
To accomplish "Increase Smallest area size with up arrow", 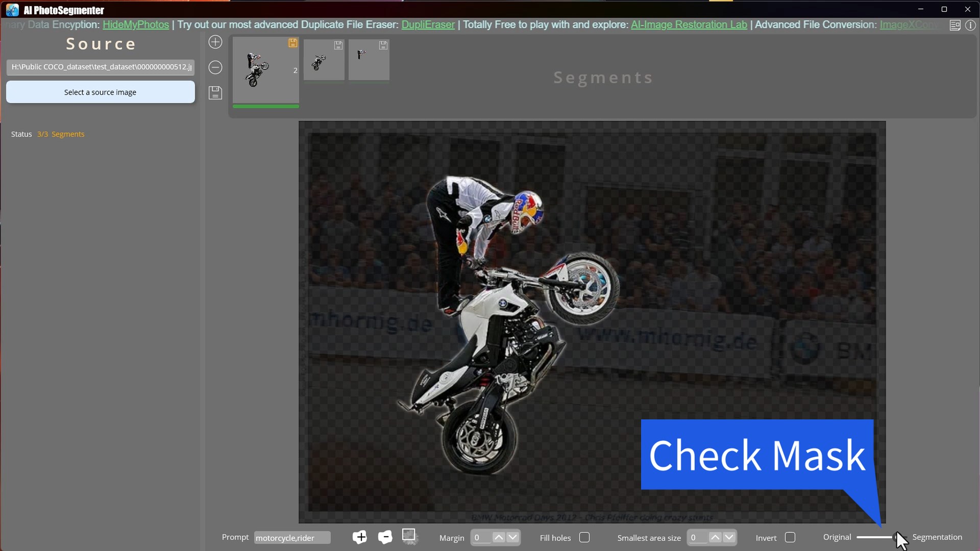I will pyautogui.click(x=715, y=537).
